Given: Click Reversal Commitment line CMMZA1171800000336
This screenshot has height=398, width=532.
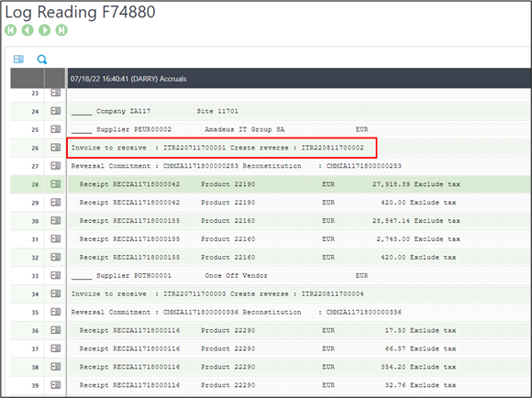Looking at the screenshot, I should pos(299,312).
